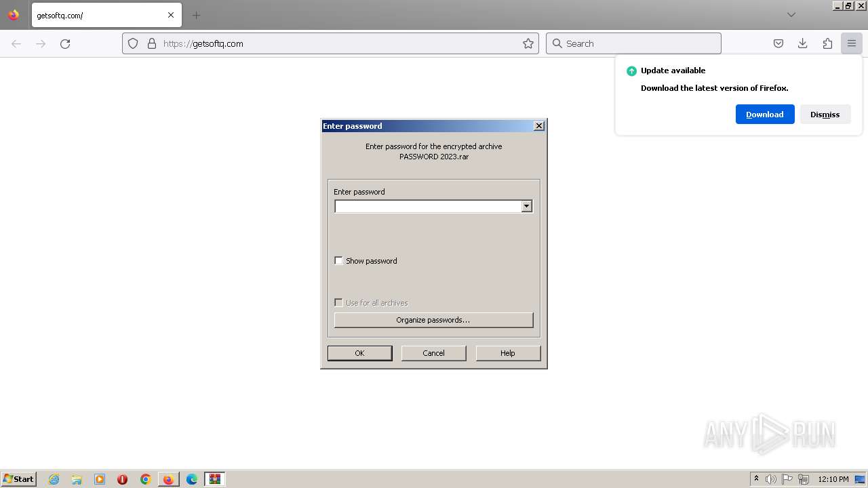Open the Extensions menu

pyautogui.click(x=827, y=43)
